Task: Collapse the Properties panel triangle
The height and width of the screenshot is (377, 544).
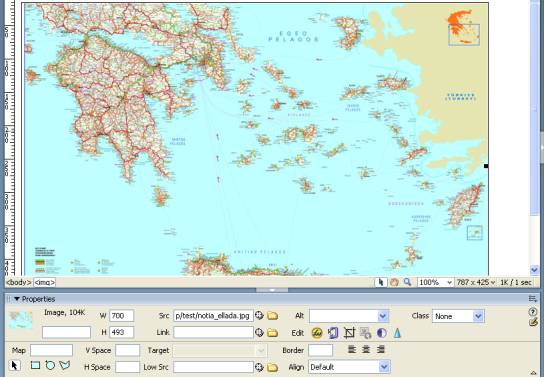Action: (x=17, y=299)
